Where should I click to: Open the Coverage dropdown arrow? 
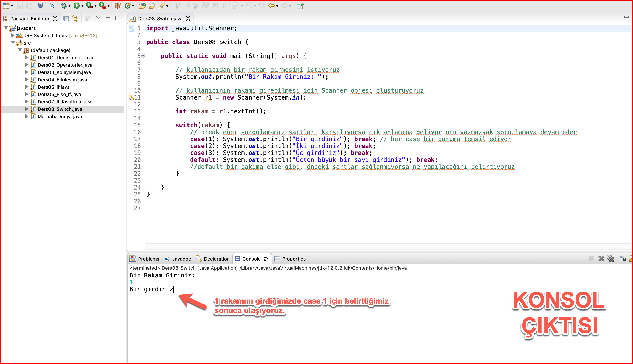tap(95, 6)
